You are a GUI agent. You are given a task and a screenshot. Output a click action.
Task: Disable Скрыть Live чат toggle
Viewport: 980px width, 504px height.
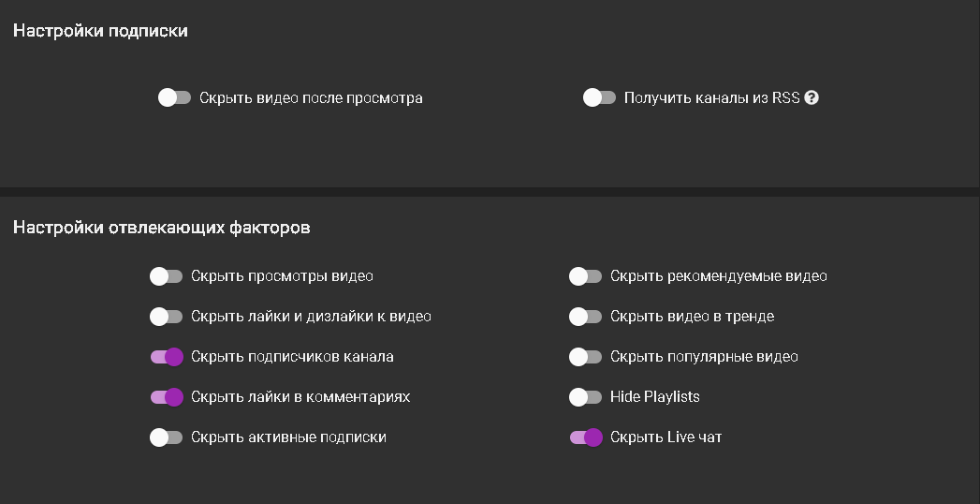tap(585, 437)
